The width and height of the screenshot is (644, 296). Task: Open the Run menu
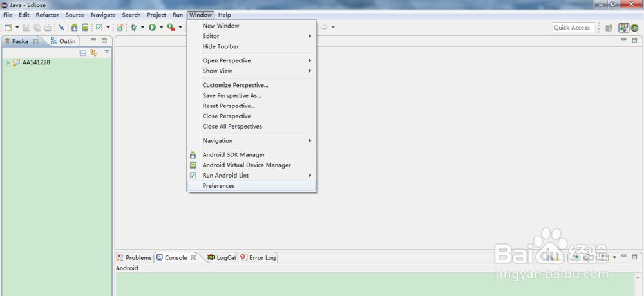click(x=178, y=15)
